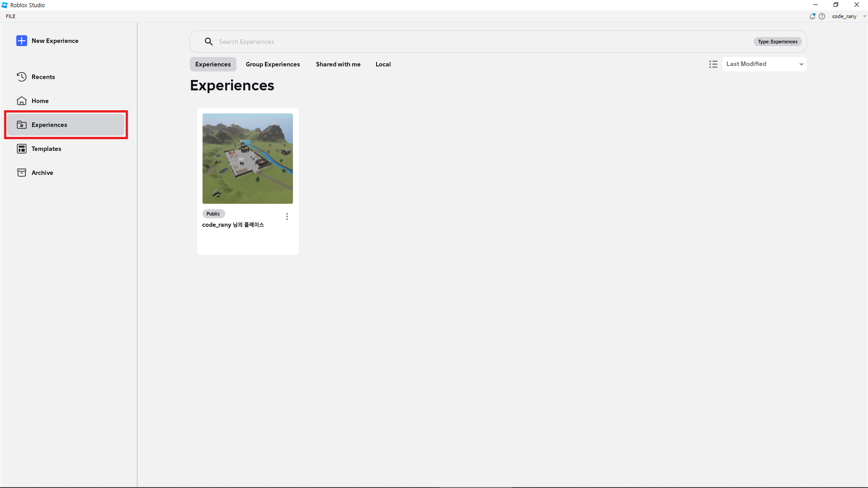868x488 pixels.
Task: Select Experiences in the left sidebar
Action: [x=49, y=125]
